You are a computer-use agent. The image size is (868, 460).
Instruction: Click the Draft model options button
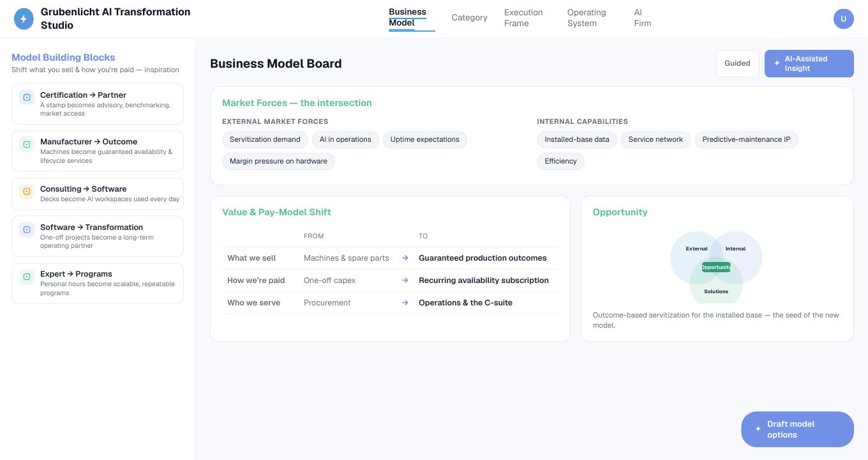[797, 429]
